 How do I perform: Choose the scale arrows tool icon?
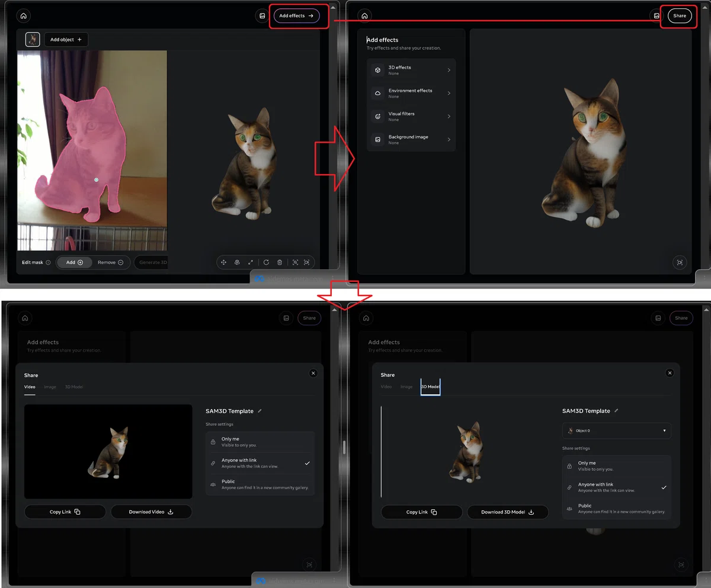pyautogui.click(x=250, y=262)
